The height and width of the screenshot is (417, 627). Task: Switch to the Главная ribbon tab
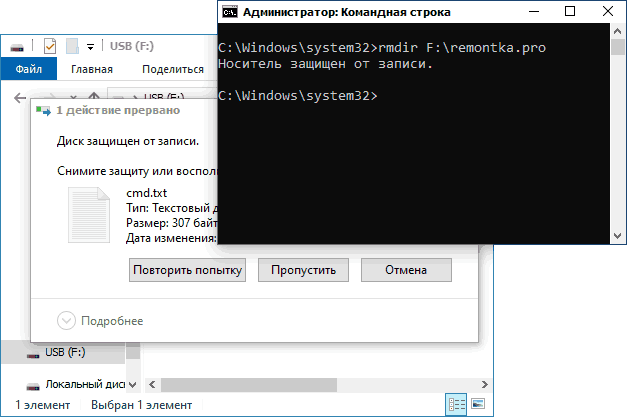pyautogui.click(x=92, y=69)
